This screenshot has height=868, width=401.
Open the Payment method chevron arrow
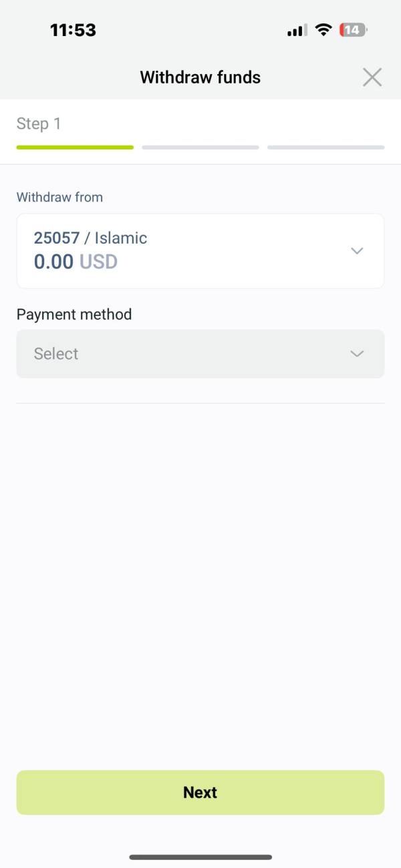(357, 354)
